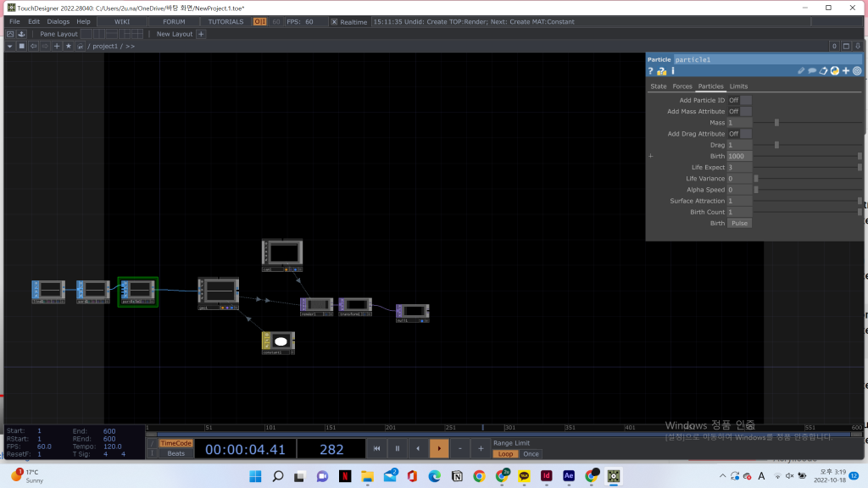Open the Dialogs menu

pos(58,21)
